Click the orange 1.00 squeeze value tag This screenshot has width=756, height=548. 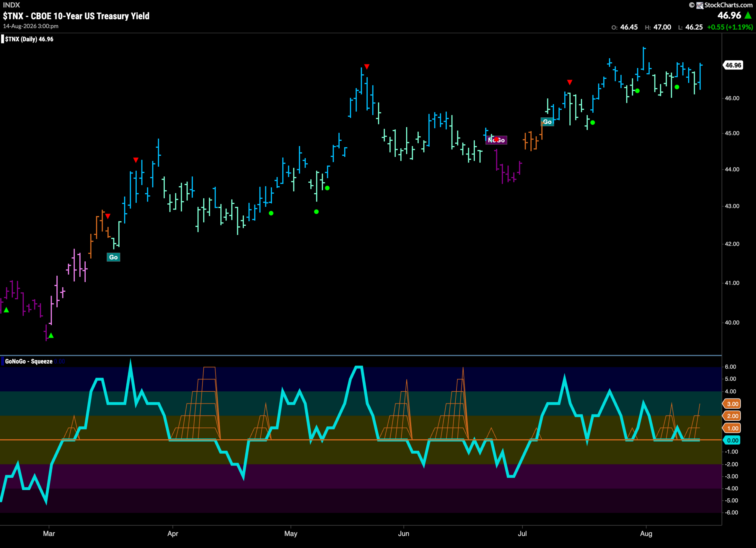[x=732, y=428]
